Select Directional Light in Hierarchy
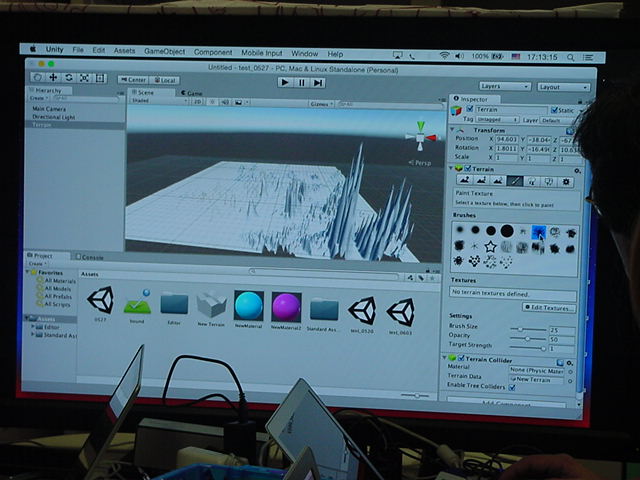This screenshot has height=480, width=640. point(53,117)
